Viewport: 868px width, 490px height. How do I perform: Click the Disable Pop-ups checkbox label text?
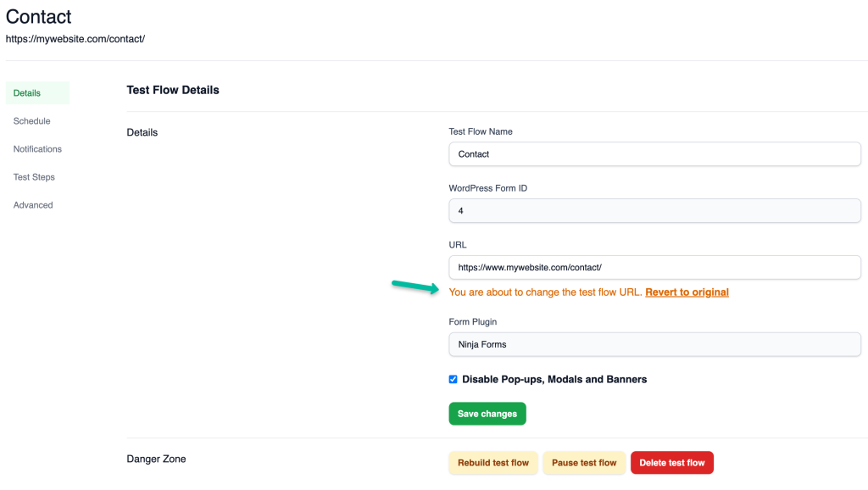tap(554, 379)
